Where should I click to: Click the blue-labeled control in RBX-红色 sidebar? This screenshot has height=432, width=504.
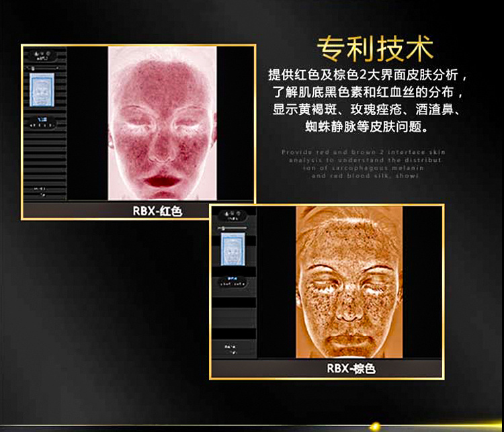(42, 123)
